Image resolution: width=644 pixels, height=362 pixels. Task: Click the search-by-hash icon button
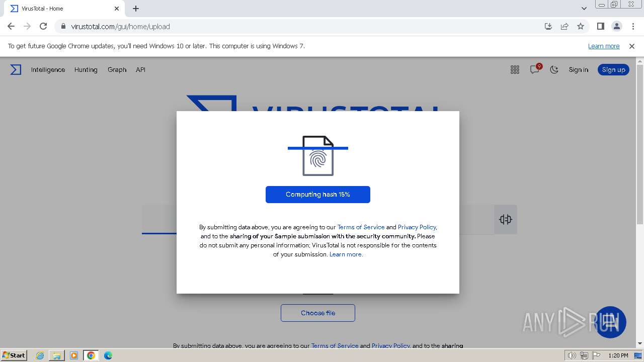click(506, 219)
